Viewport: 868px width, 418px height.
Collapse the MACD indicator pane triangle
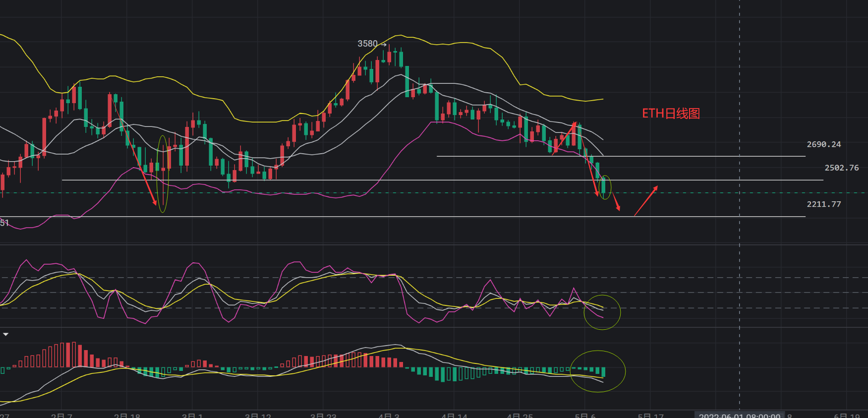5,335
